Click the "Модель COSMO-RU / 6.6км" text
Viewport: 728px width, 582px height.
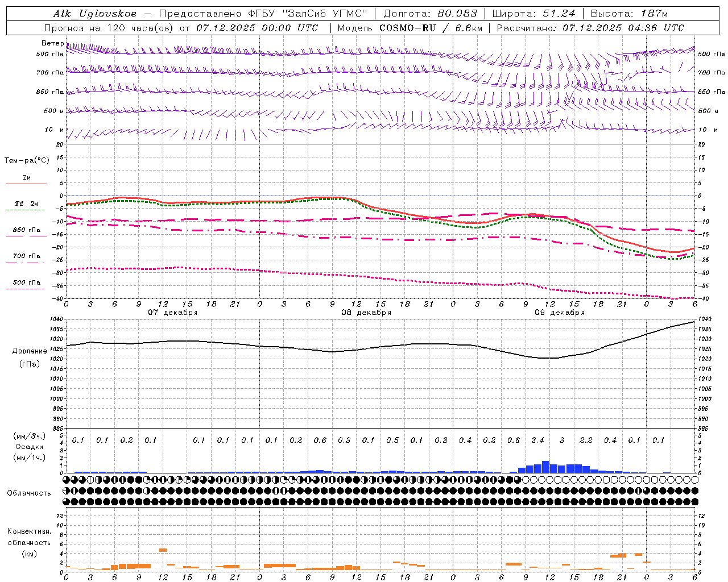409,28
